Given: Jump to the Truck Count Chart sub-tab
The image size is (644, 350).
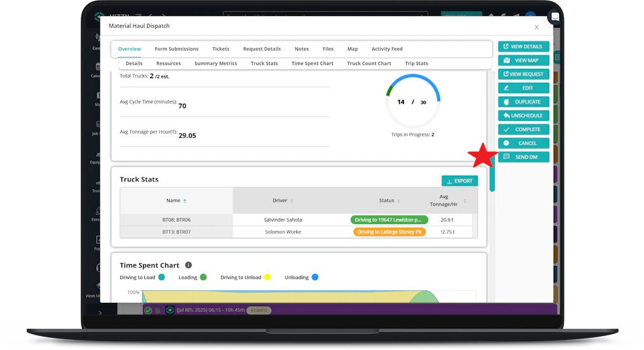Looking at the screenshot, I should 369,64.
